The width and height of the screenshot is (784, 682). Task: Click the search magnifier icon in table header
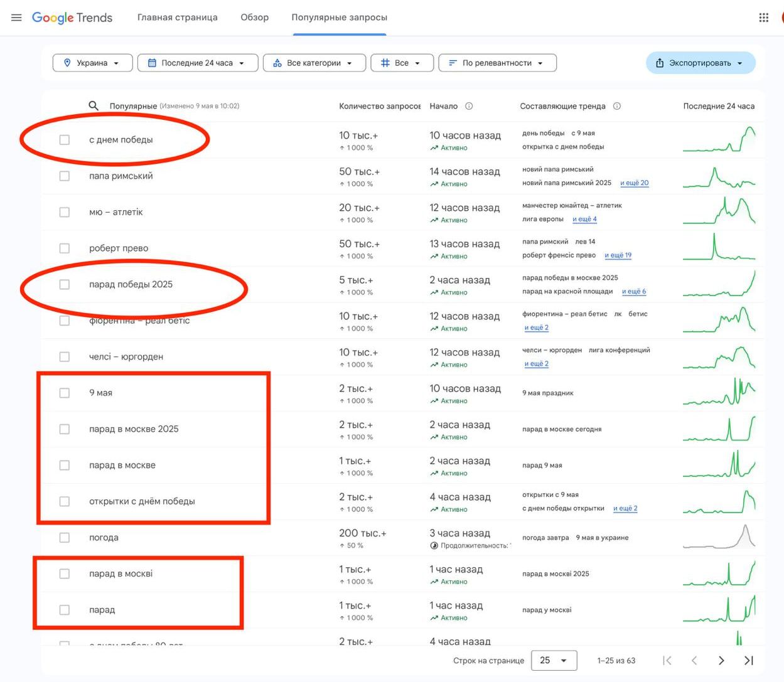[x=94, y=105]
